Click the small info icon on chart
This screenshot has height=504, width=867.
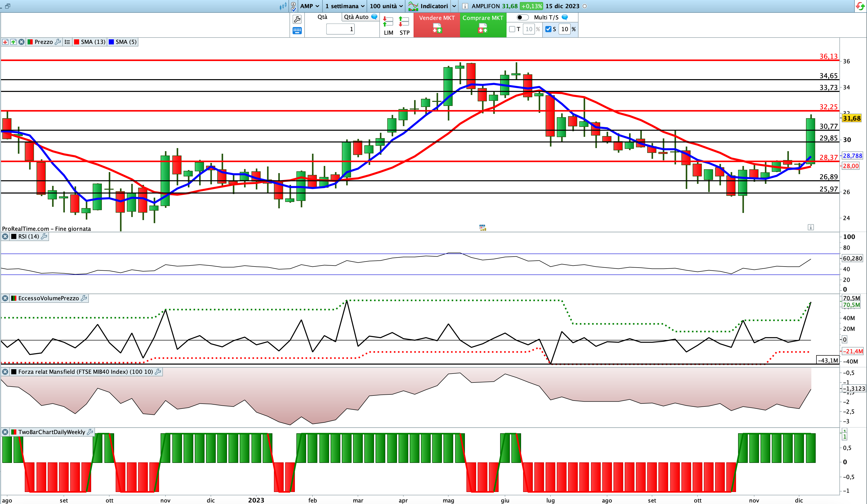point(811,227)
